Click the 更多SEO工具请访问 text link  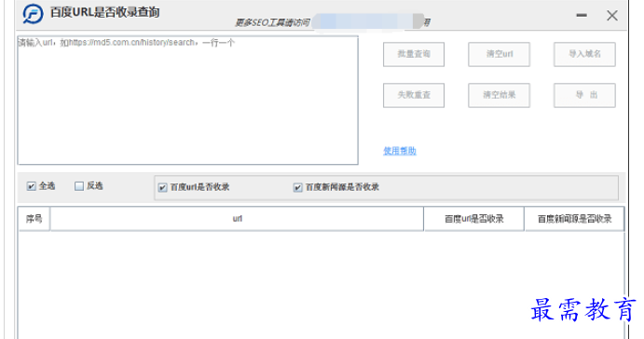coord(272,22)
